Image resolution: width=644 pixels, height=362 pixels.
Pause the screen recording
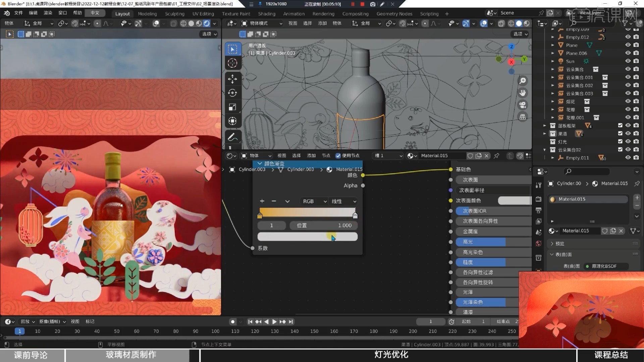click(x=353, y=4)
